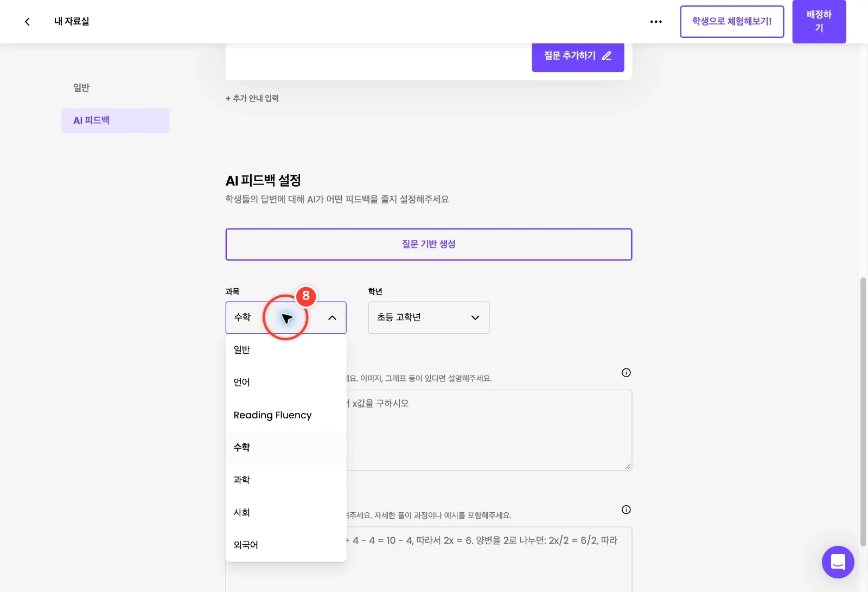This screenshot has height=592, width=868.
Task: Open the 학년 dropdown showing 초등 고학년
Action: pyautogui.click(x=429, y=317)
